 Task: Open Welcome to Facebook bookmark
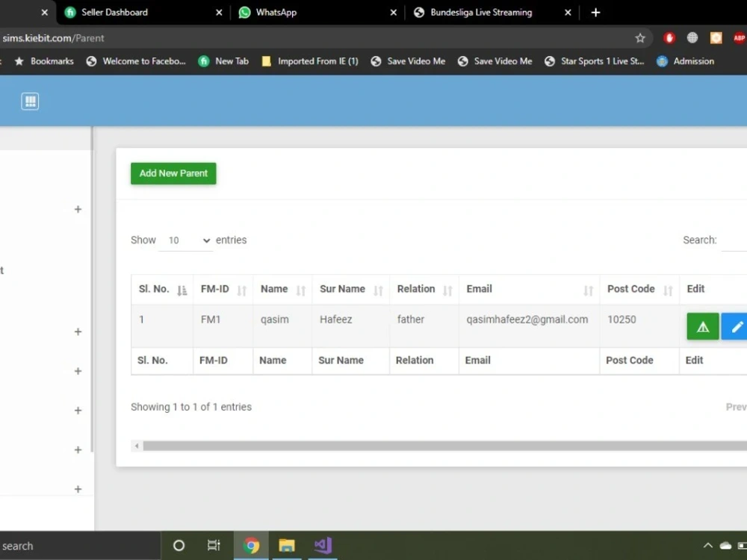click(136, 61)
